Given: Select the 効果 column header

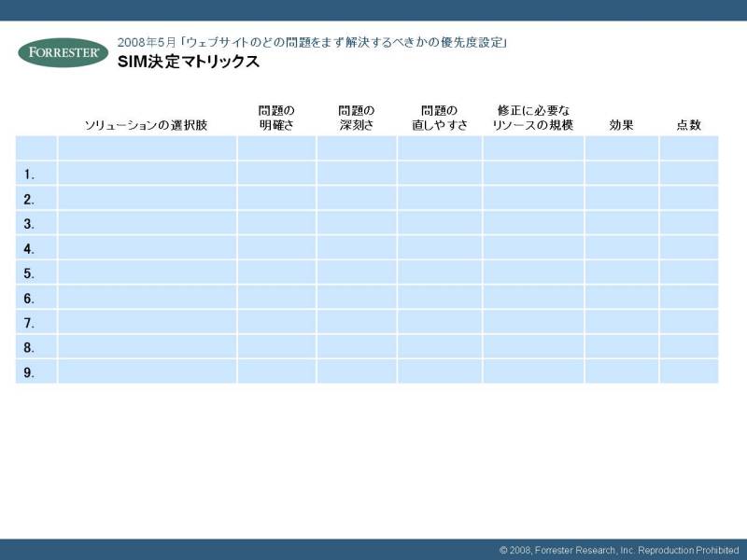Looking at the screenshot, I should [621, 125].
